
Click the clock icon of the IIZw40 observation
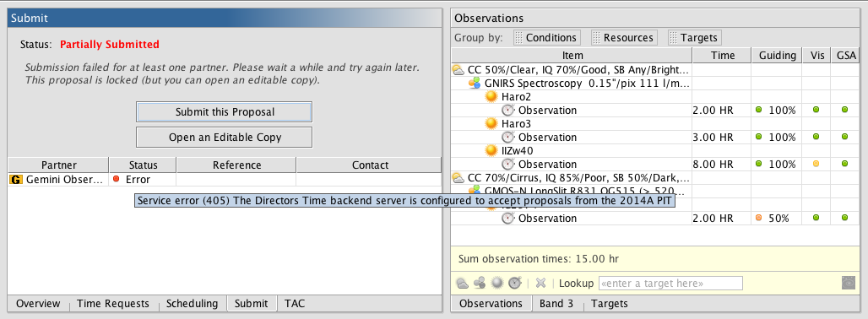pyautogui.click(x=508, y=165)
